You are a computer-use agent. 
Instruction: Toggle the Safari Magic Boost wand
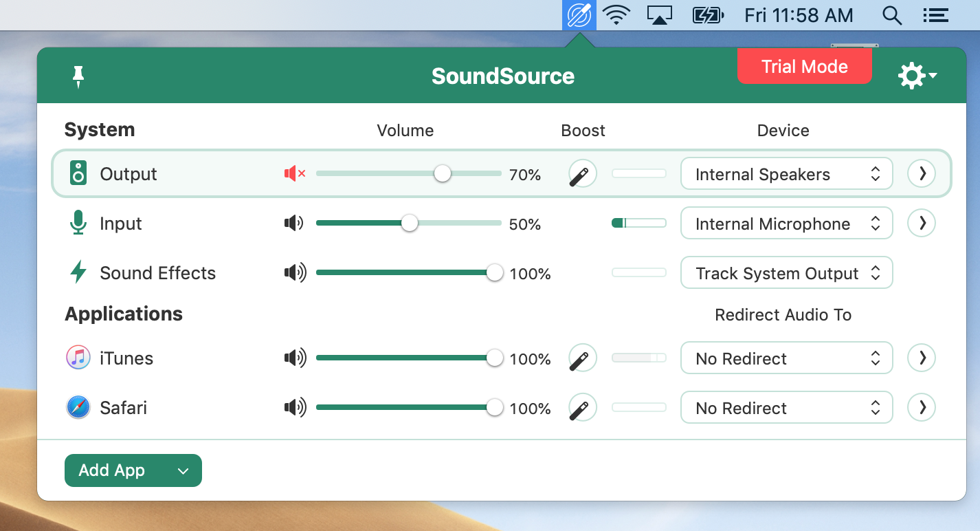click(583, 408)
